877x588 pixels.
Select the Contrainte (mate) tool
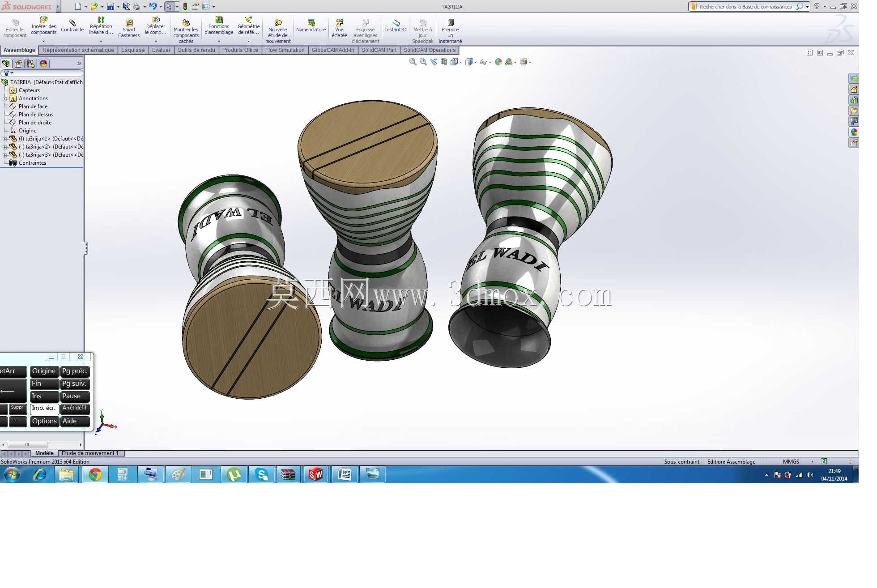pos(72,26)
